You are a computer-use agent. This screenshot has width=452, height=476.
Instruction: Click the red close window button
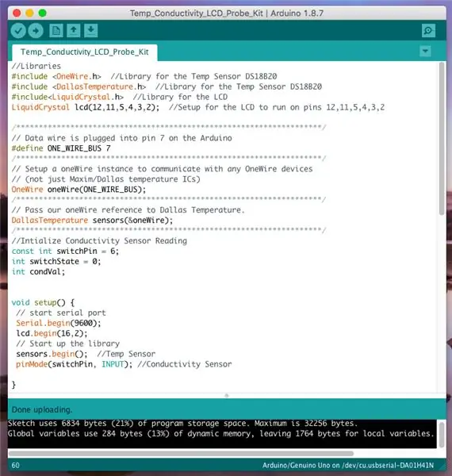(17, 13)
